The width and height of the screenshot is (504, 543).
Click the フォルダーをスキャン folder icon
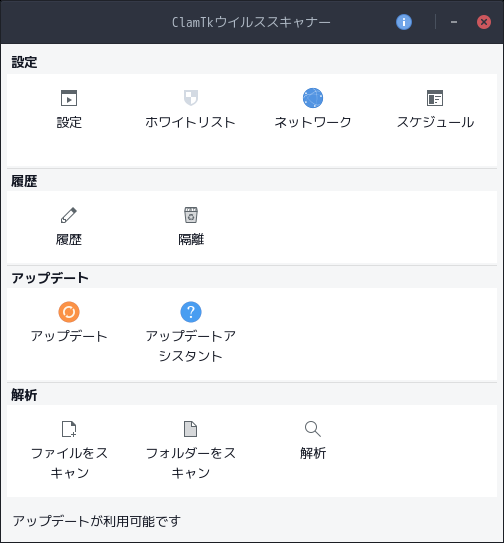pos(191,429)
